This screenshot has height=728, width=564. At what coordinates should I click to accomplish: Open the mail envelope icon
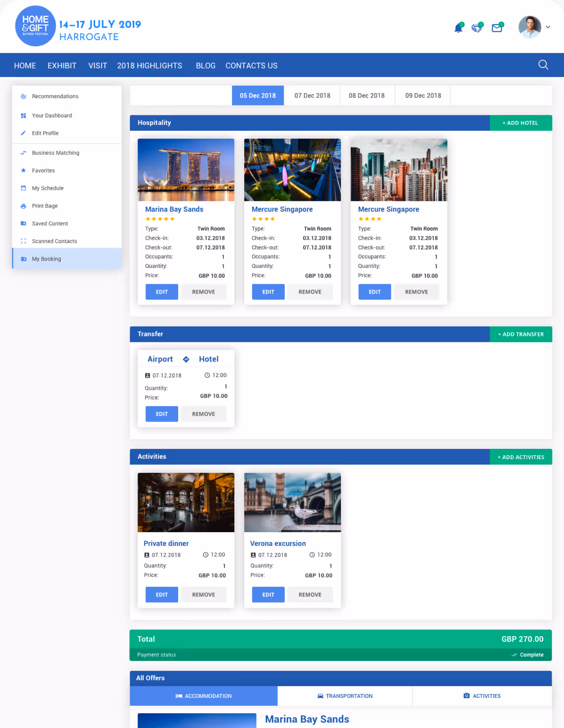click(x=497, y=28)
